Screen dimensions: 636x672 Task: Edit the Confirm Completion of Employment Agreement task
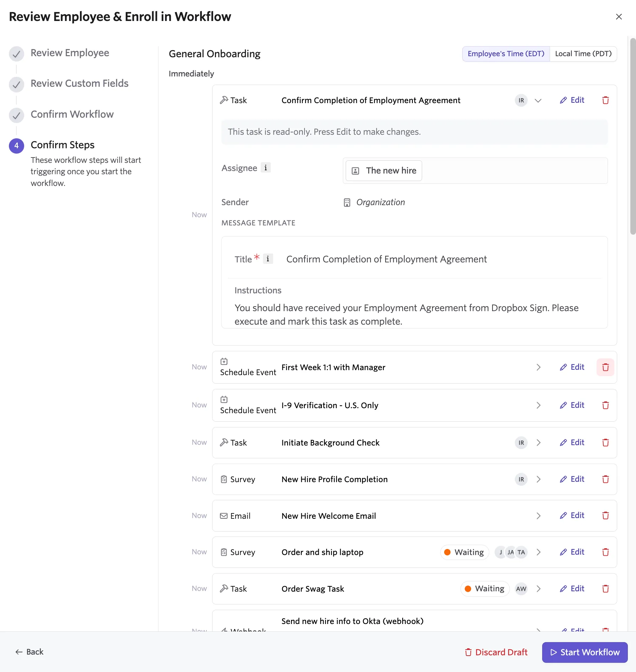pos(572,100)
